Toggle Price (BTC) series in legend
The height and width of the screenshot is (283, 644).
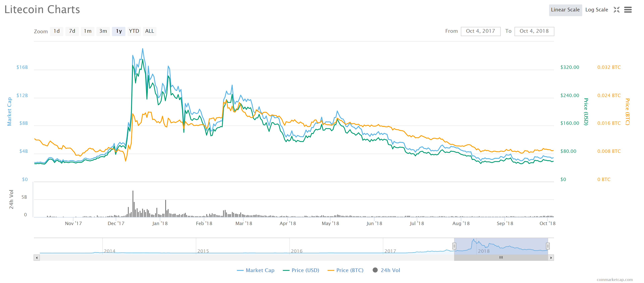click(345, 270)
